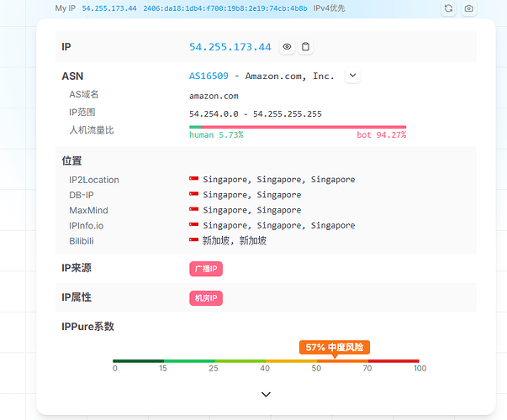Click the MaxMind Singapore, Singapore value
This screenshot has width=507, height=420.
(252, 210)
